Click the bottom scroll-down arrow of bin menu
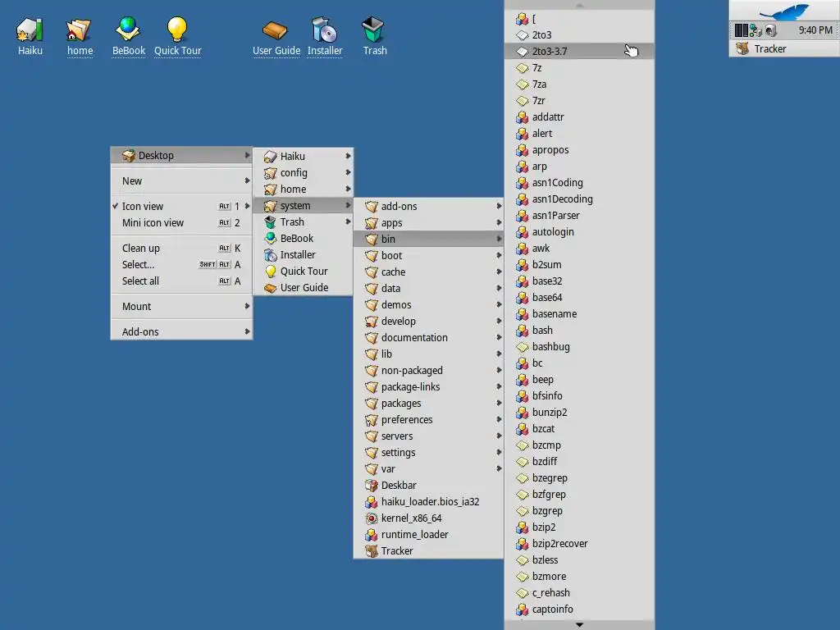The height and width of the screenshot is (630, 840). (579, 624)
